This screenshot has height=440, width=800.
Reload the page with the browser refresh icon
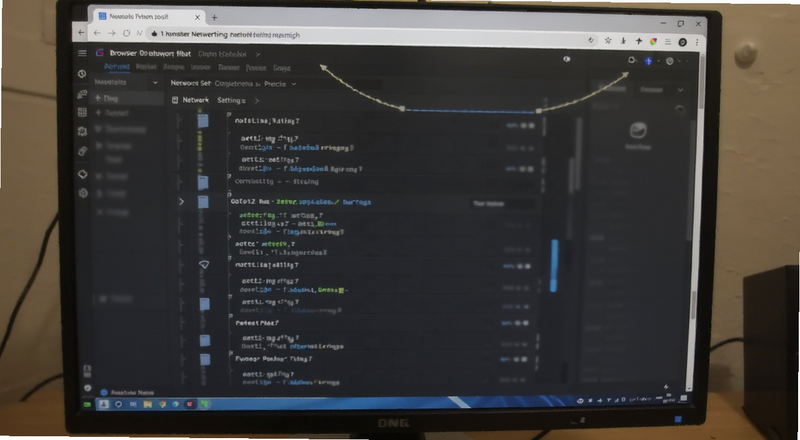(x=127, y=33)
